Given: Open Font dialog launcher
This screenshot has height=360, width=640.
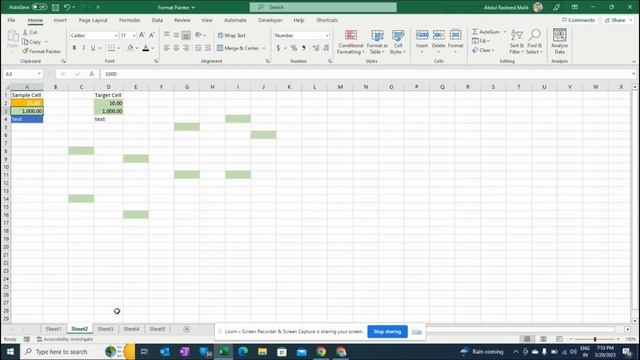Looking at the screenshot, I should click(156, 61).
